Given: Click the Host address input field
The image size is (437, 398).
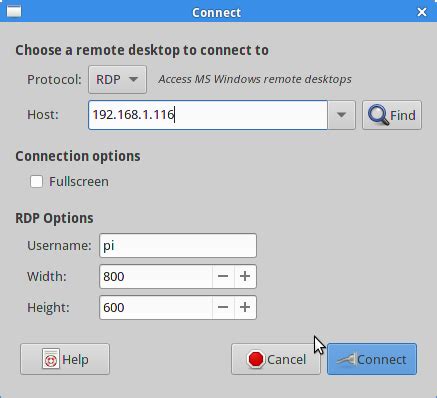Looking at the screenshot, I should click(208, 115).
